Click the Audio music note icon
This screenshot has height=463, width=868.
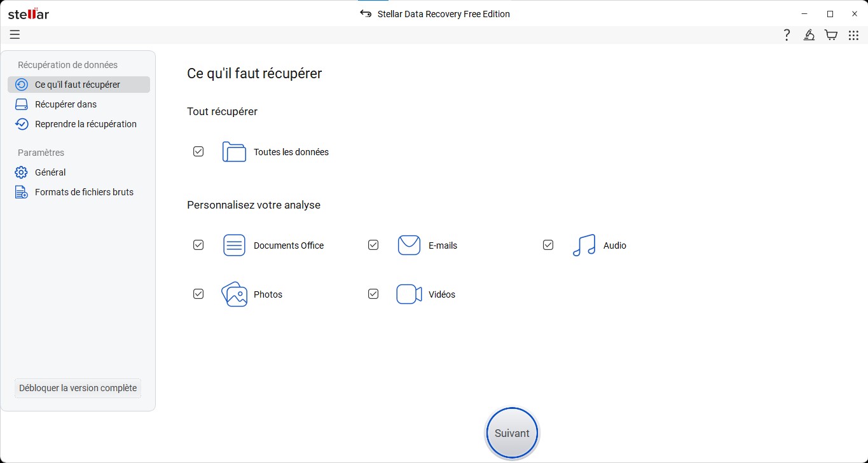(584, 245)
